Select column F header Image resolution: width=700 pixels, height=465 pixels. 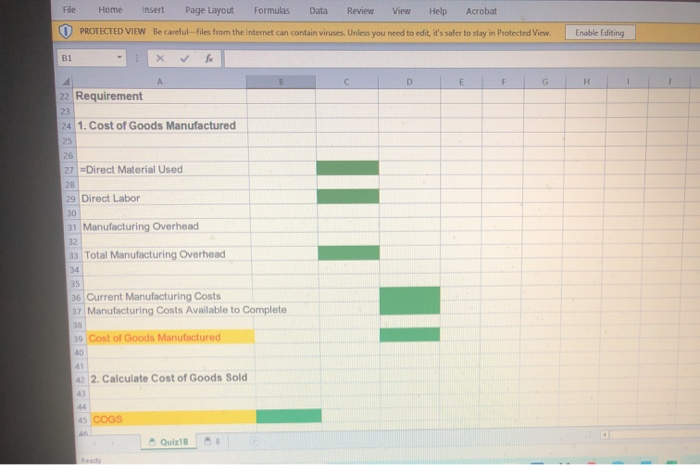tap(503, 82)
